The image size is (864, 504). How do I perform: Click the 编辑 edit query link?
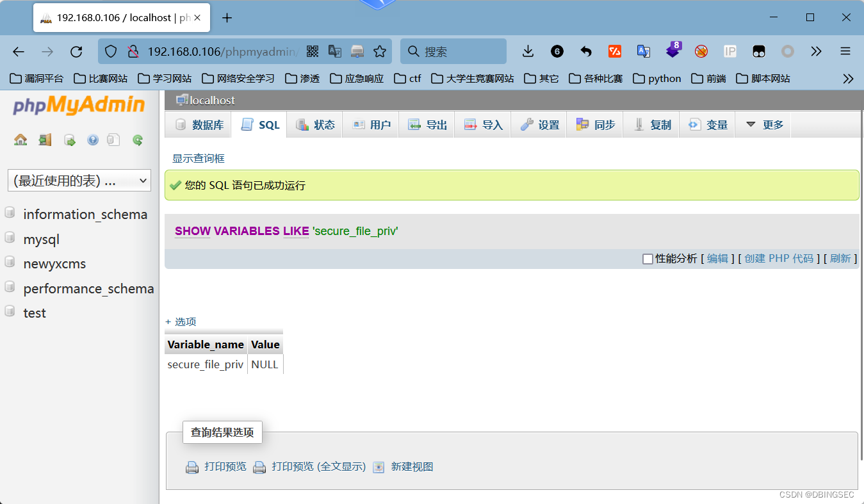click(x=717, y=259)
